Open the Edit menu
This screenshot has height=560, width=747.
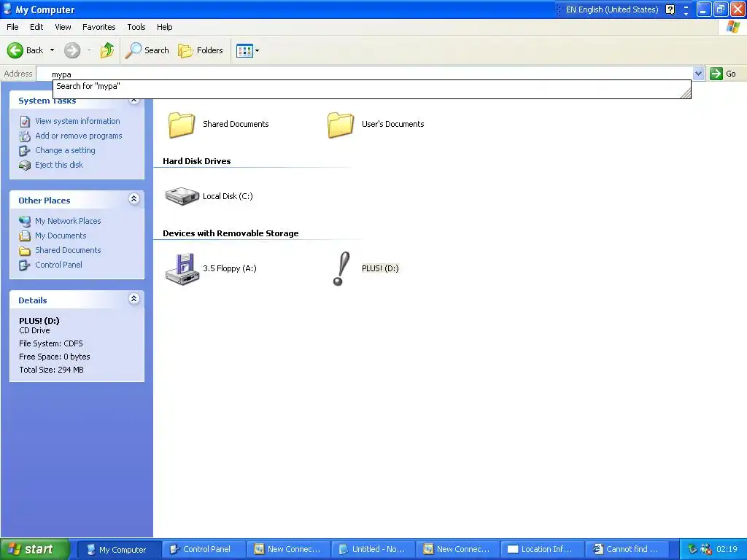coord(36,27)
